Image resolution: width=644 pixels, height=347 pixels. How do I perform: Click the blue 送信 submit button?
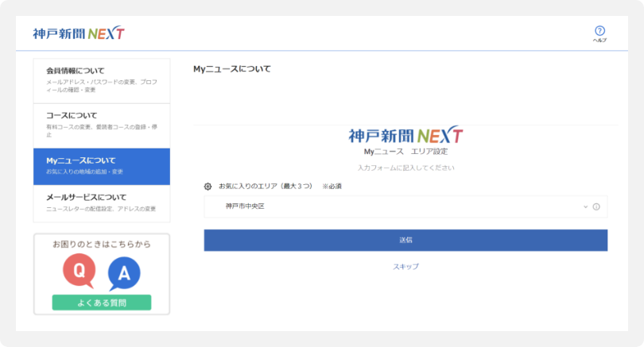pyautogui.click(x=405, y=241)
